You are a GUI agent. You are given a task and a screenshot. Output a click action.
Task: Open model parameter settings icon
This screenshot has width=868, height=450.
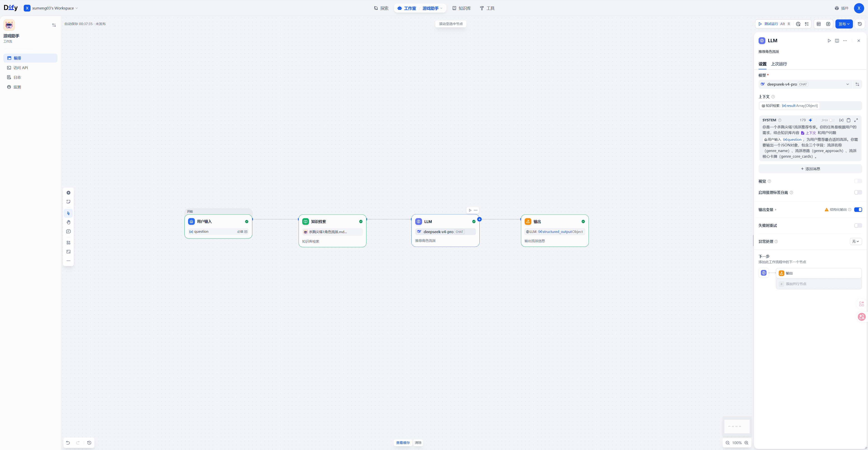pos(858,84)
